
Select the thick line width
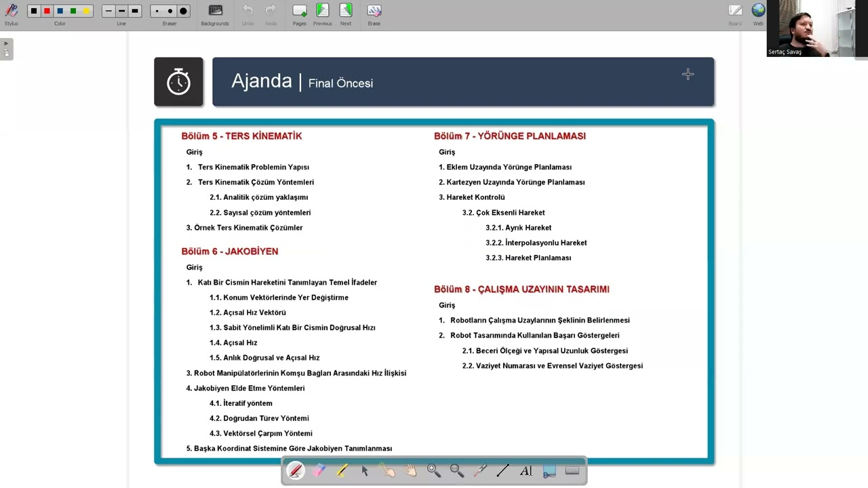click(x=134, y=11)
